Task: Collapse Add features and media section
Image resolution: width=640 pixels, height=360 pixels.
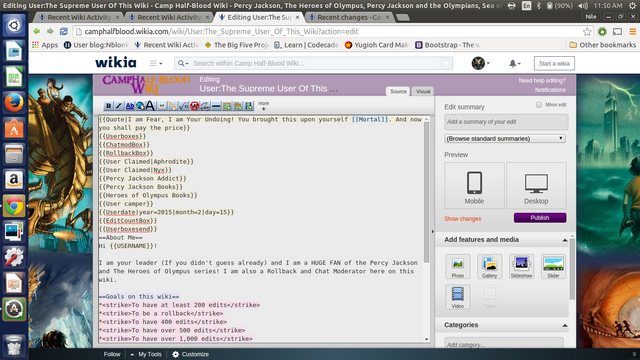Action: point(565,240)
